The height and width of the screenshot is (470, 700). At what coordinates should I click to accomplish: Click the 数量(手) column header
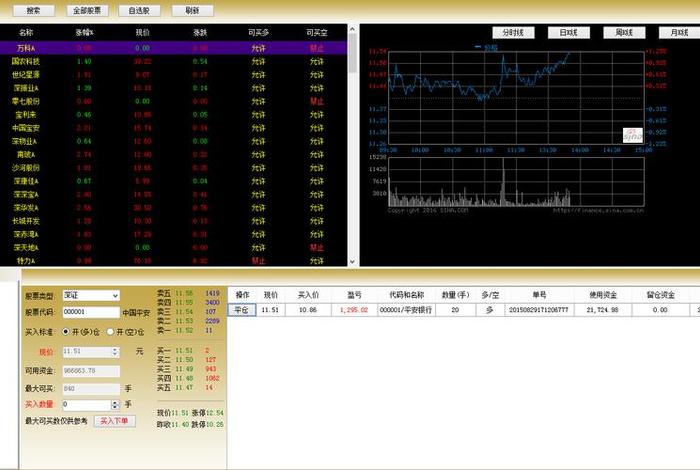click(455, 295)
